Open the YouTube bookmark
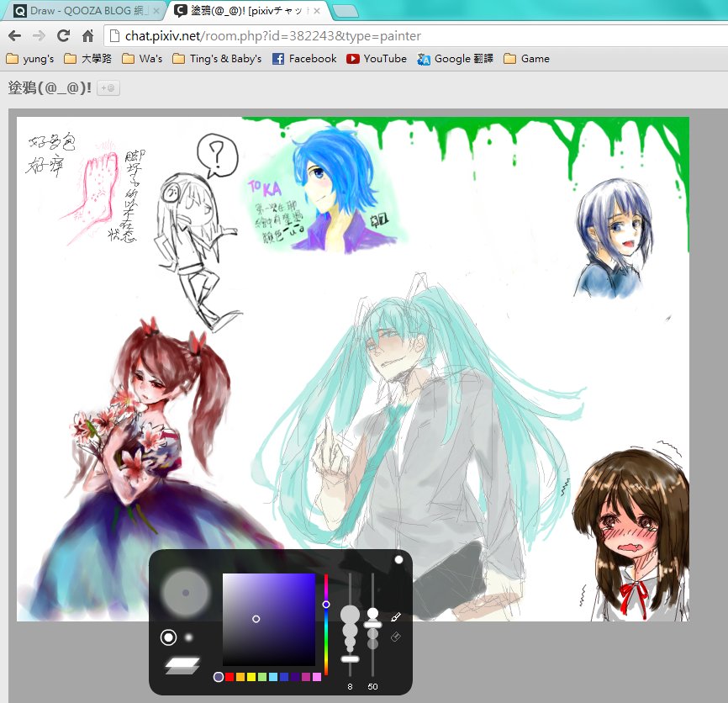 377,59
